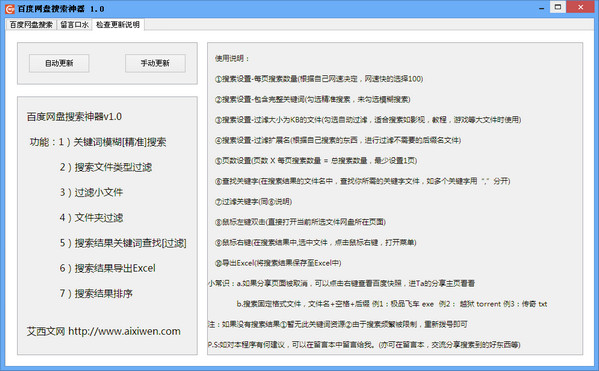The image size is (599, 371).
Task: Click the 注：如果没有搜索结果 note line
Action: coord(338,324)
